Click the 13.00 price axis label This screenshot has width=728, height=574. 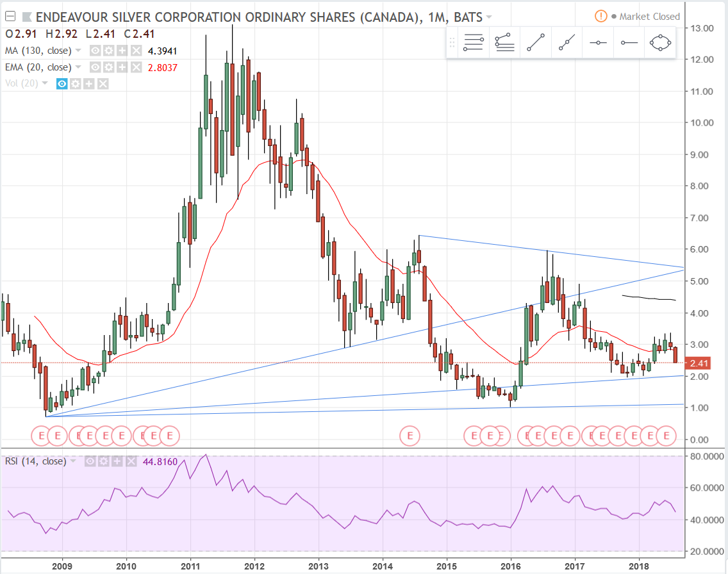coord(702,28)
